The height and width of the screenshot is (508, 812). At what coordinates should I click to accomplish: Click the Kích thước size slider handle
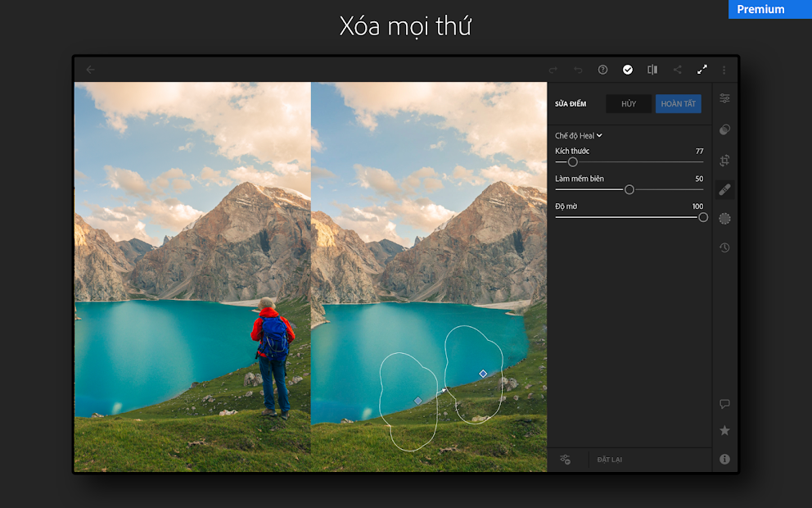point(572,162)
